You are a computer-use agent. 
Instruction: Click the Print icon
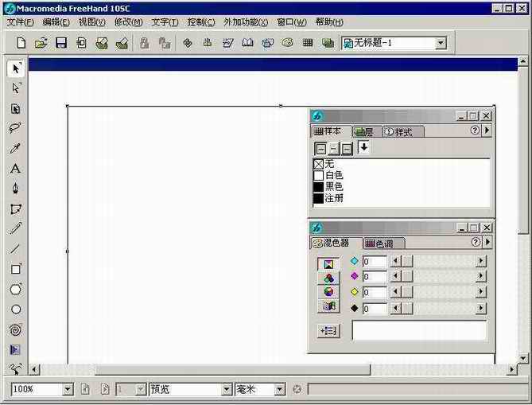(122, 43)
